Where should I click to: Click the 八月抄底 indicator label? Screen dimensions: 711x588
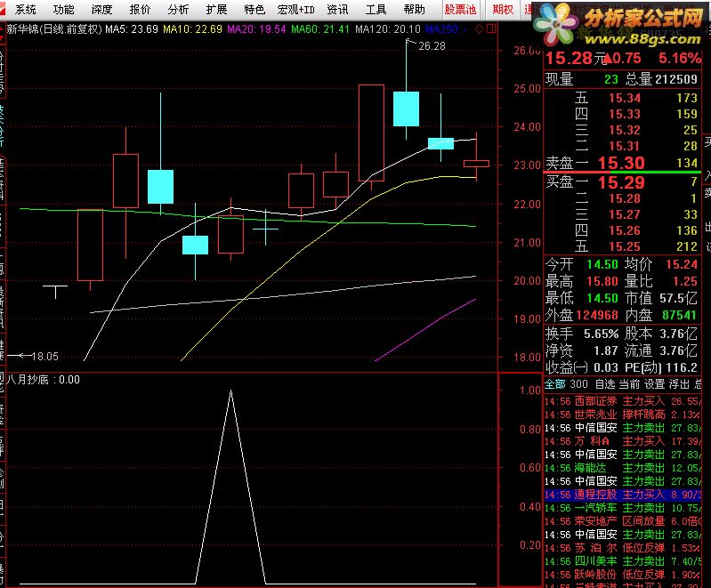pos(28,380)
